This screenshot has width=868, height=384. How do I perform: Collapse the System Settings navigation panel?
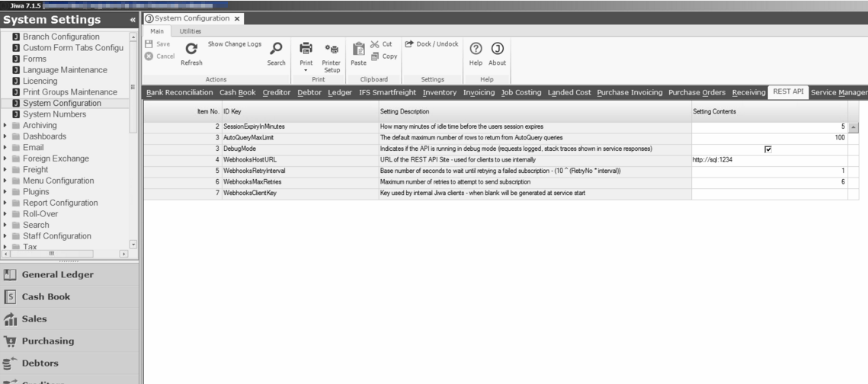click(133, 20)
